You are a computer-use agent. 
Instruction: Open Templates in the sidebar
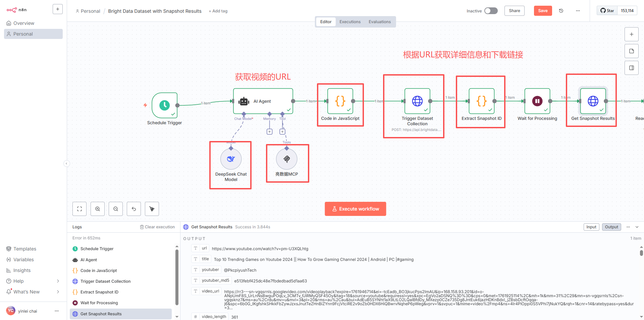33,249
